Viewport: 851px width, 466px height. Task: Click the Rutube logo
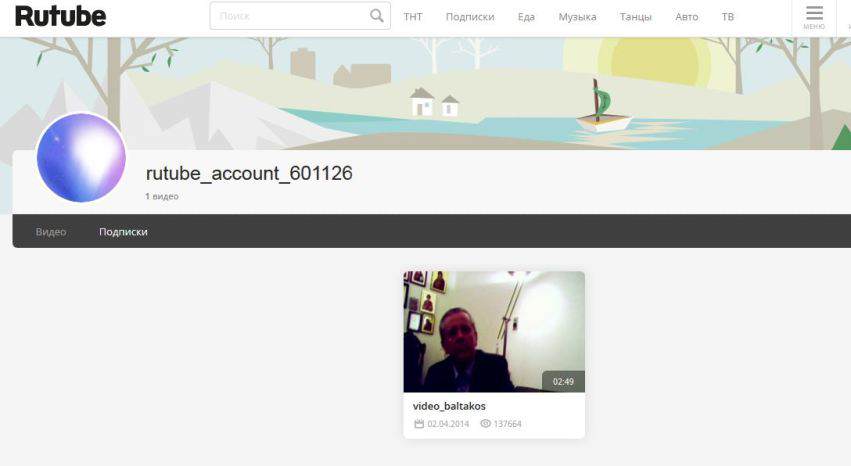click(x=60, y=16)
